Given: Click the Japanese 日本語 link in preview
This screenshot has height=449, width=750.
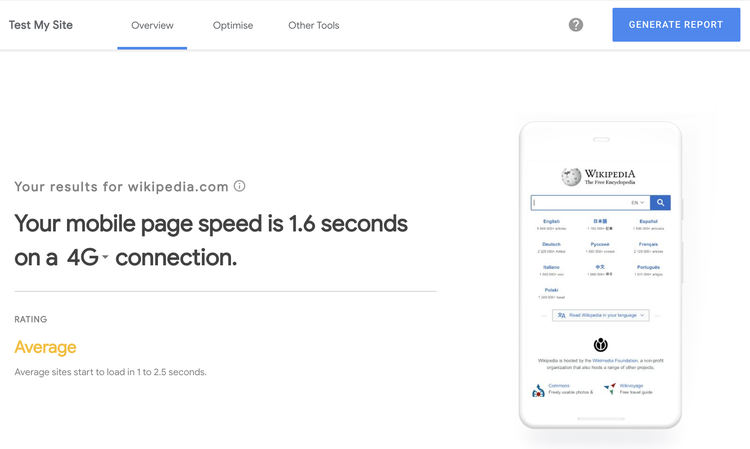Looking at the screenshot, I should tap(600, 221).
